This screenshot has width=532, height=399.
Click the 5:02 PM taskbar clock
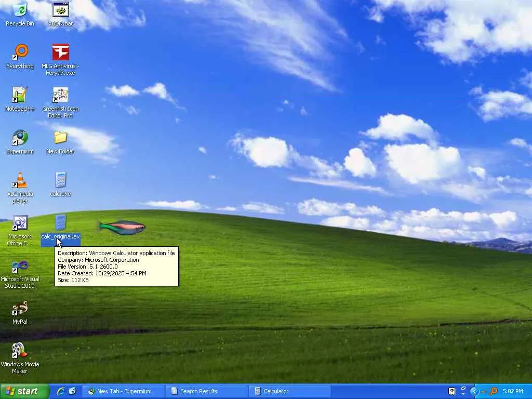[x=513, y=391]
